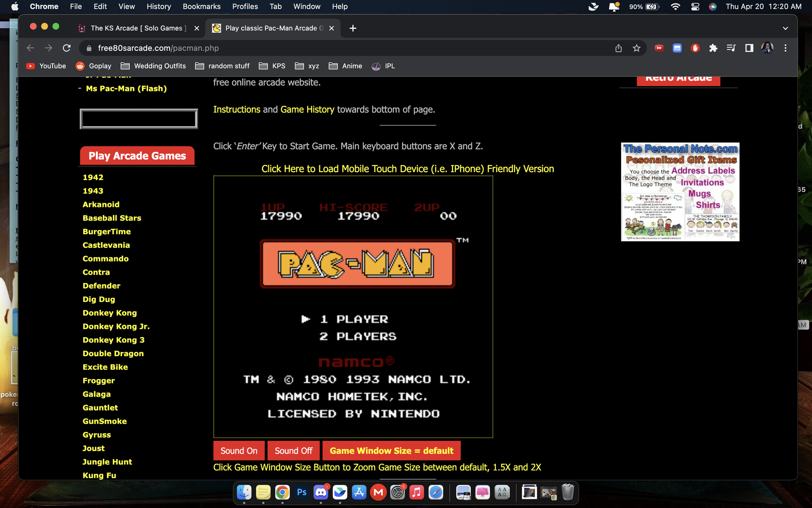Open the Donkey Kong Jr. game

116,326
